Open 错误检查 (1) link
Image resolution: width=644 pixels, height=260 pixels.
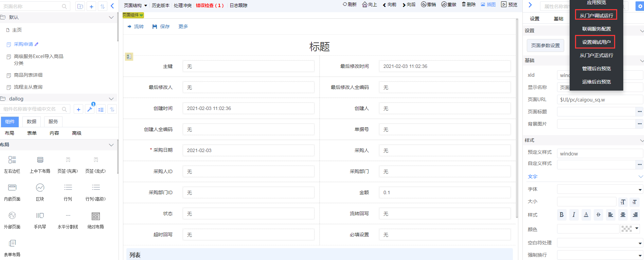(210, 5)
